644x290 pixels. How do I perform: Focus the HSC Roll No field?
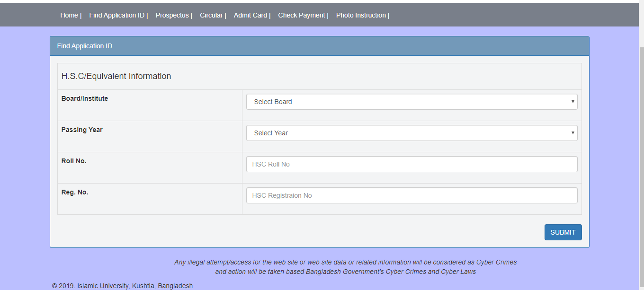(411, 164)
